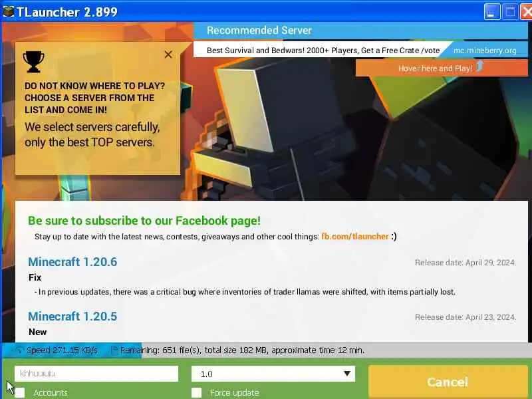This screenshot has width=532, height=399.
Task: Enable the Force update checkbox
Action: 196,393
